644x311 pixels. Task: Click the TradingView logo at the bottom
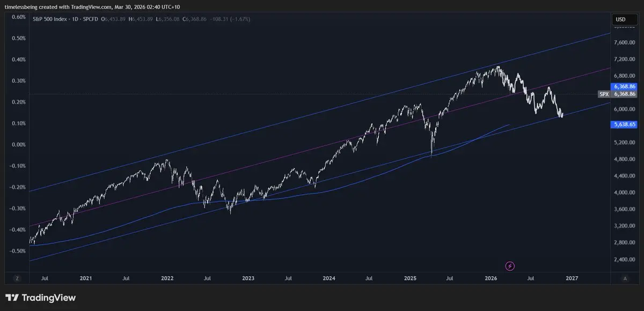[x=41, y=298]
